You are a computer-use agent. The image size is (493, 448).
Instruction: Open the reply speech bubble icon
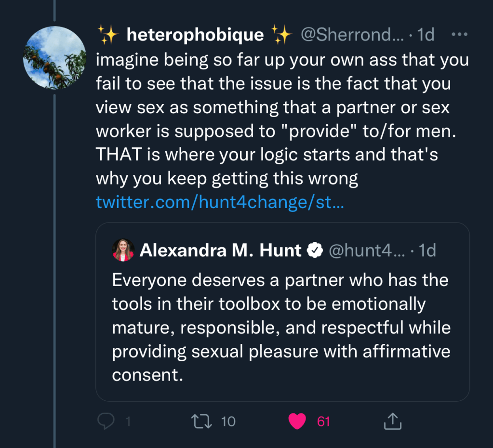(105, 422)
